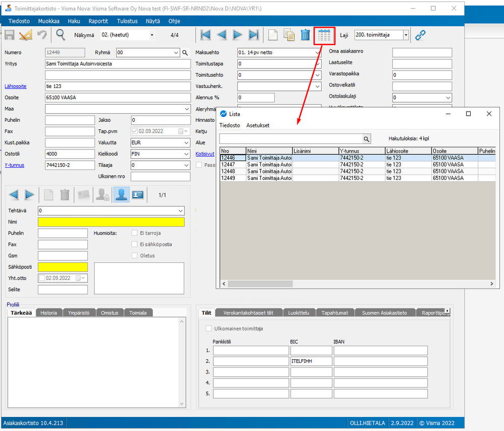Click the yellow Nimi contact field
The image size is (504, 431).
[111, 222]
